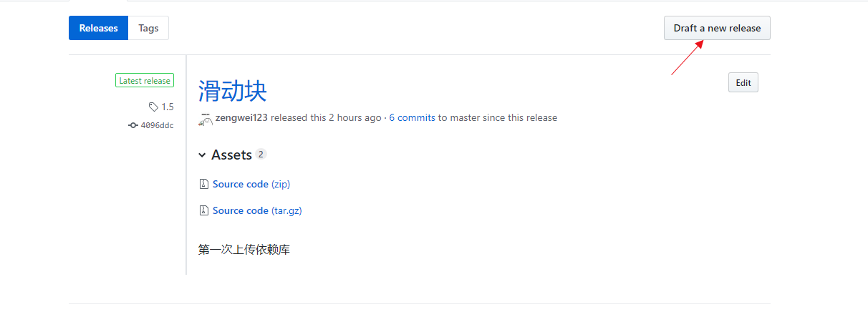Click the zengwei123 avatar image
Viewport: 868px width, 312px height.
206,118
